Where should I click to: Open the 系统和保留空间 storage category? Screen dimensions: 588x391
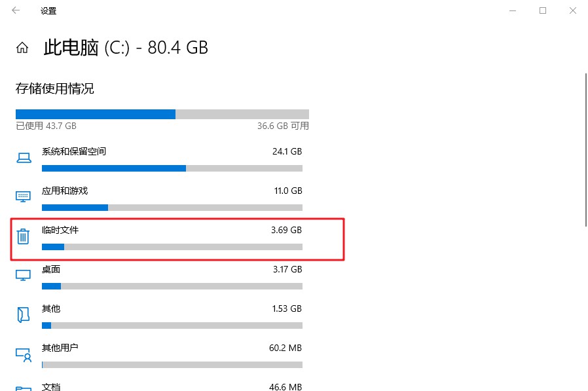[x=74, y=151]
